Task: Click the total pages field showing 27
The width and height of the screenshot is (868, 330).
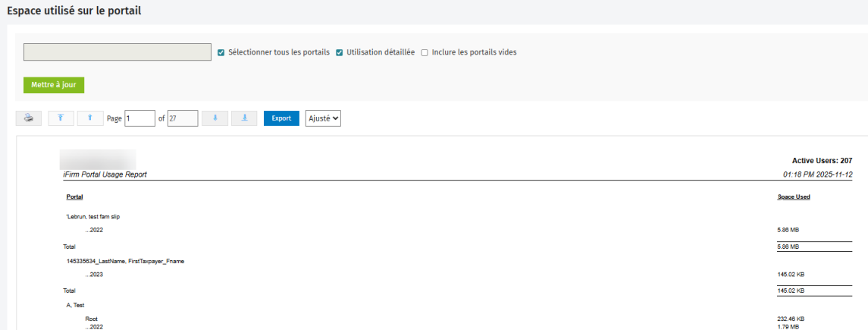Action: 183,118
